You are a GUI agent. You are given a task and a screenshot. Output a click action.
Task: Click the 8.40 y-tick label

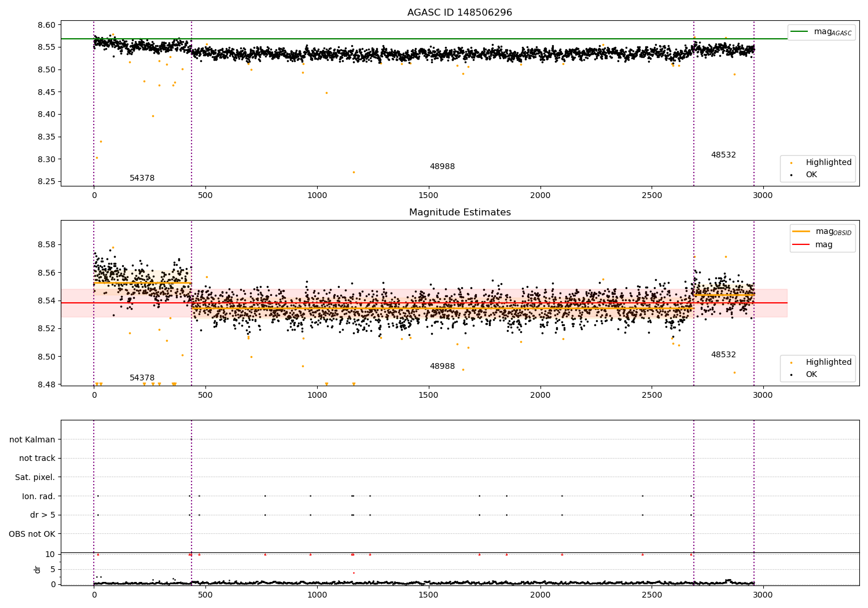tap(47, 114)
